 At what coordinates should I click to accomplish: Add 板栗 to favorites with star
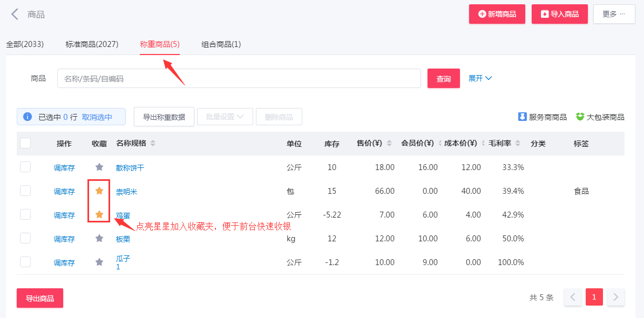(99, 238)
